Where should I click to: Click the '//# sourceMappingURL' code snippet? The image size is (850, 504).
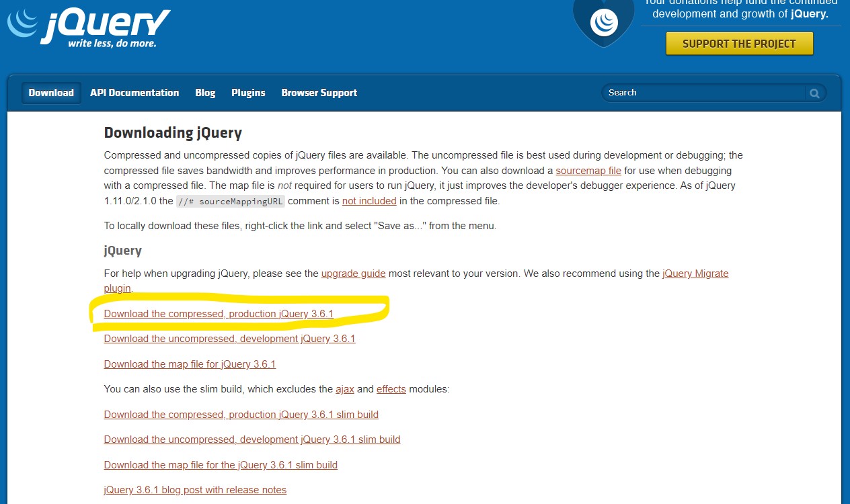[231, 201]
